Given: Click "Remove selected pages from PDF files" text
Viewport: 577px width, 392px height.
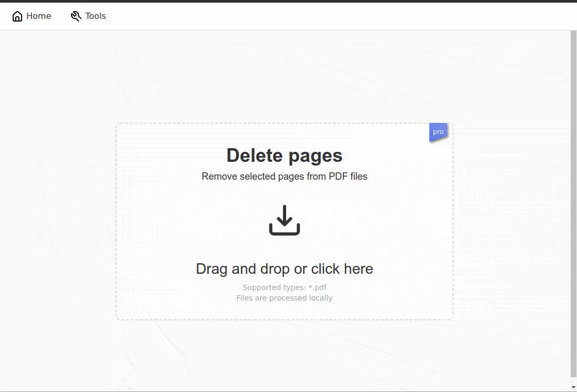Looking at the screenshot, I should point(285,177).
